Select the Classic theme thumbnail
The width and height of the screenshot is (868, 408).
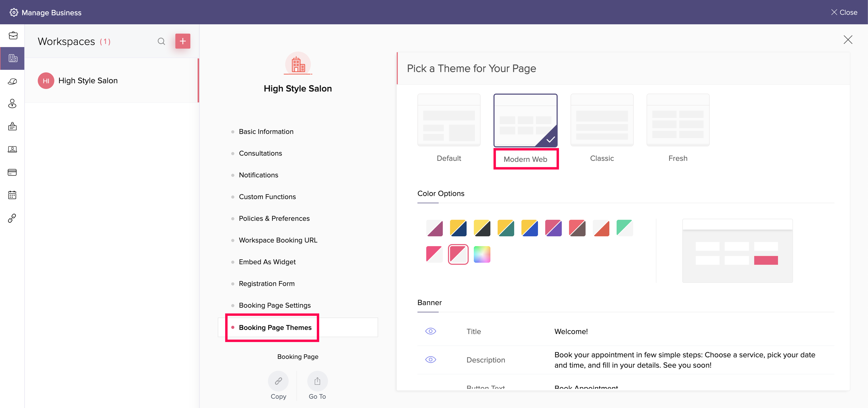[602, 120]
